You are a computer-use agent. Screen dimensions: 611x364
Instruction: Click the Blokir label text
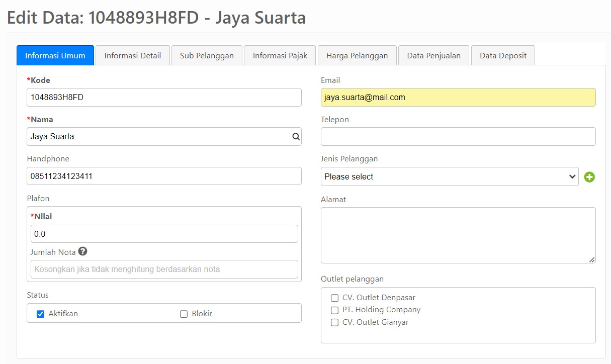(202, 314)
